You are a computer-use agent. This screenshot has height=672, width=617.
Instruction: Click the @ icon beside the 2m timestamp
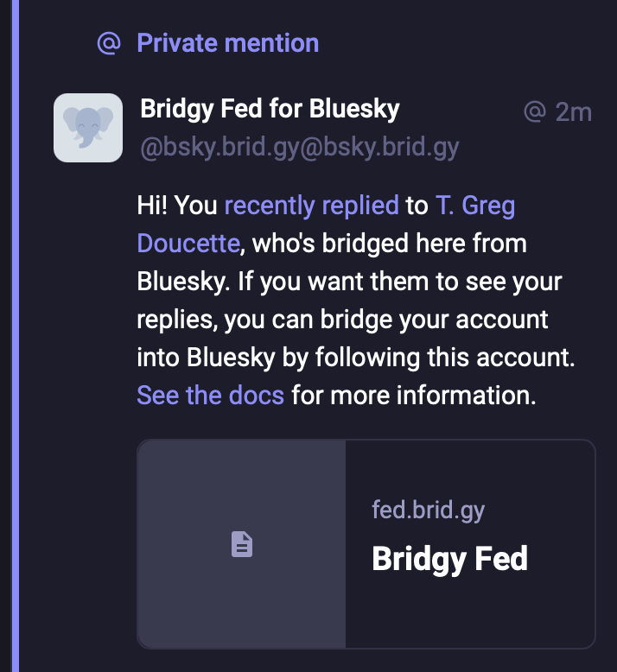[x=536, y=111]
